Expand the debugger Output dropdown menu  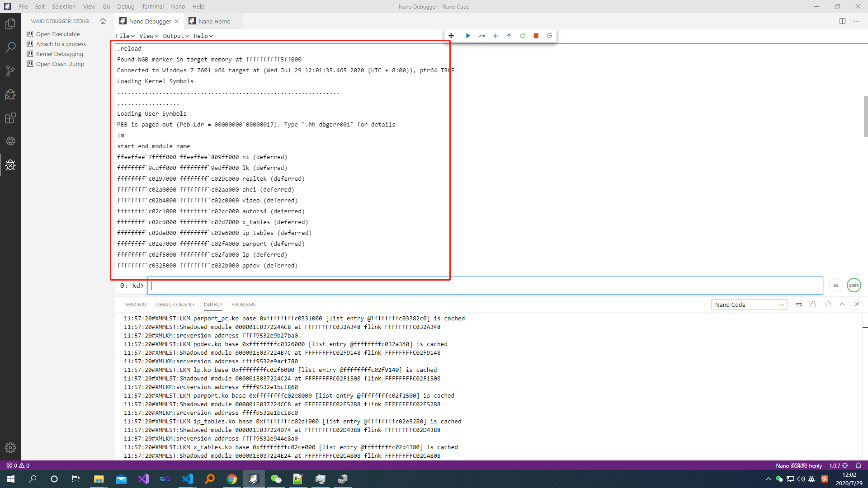(x=176, y=36)
